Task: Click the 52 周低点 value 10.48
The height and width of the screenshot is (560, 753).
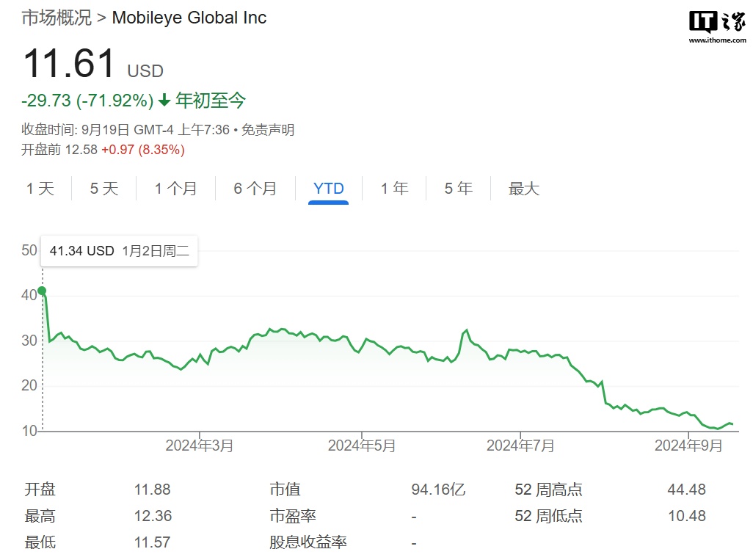Action: pyautogui.click(x=687, y=516)
